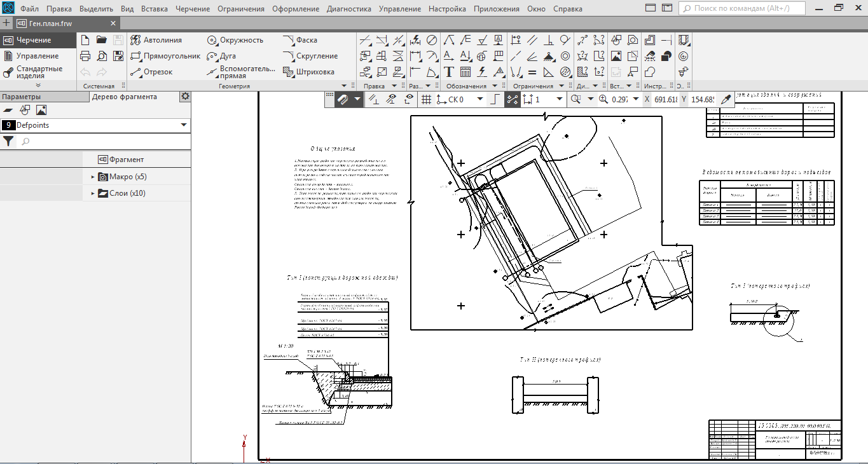868x464 pixels.
Task: Click the Управление toolset button
Action: [37, 56]
